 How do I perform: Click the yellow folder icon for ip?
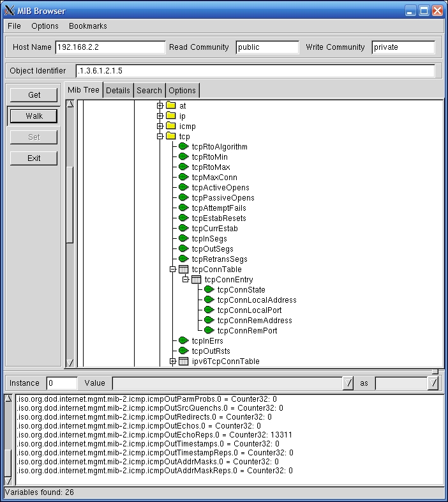pos(171,116)
